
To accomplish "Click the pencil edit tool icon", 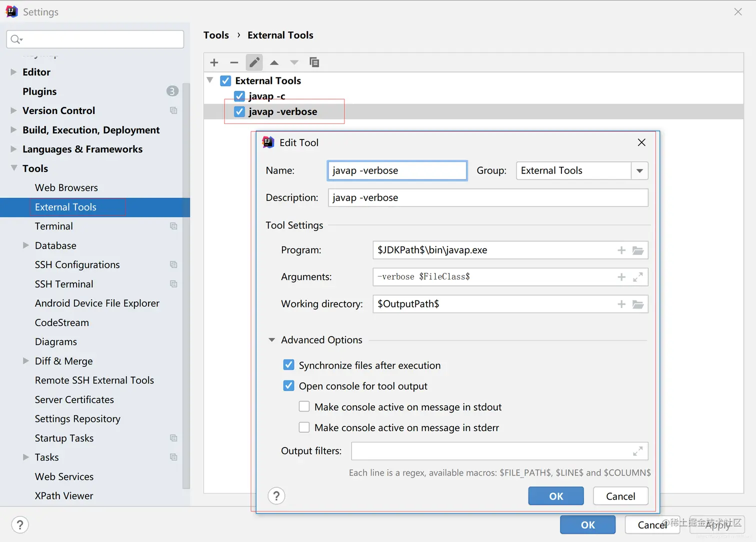I will point(254,62).
